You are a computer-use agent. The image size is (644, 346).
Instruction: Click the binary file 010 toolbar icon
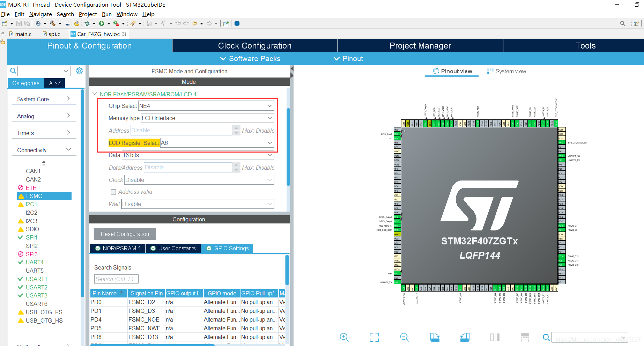[67, 23]
